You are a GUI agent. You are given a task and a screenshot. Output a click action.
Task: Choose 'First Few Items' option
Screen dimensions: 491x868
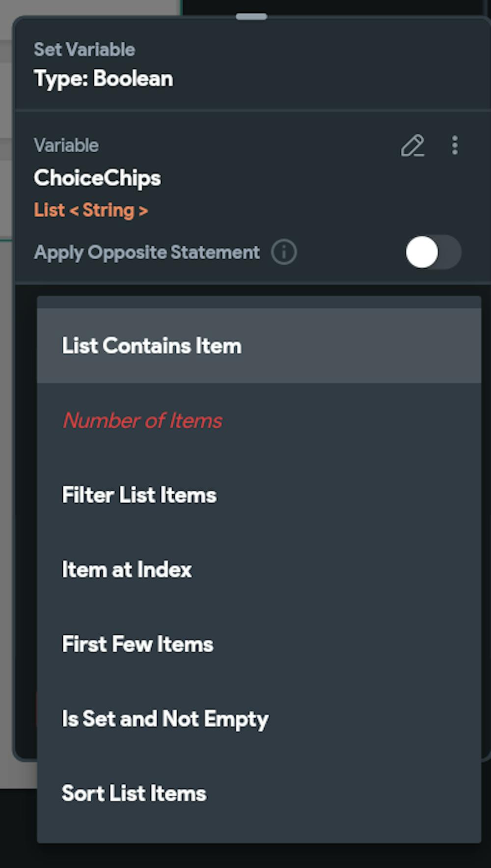pyautogui.click(x=137, y=644)
